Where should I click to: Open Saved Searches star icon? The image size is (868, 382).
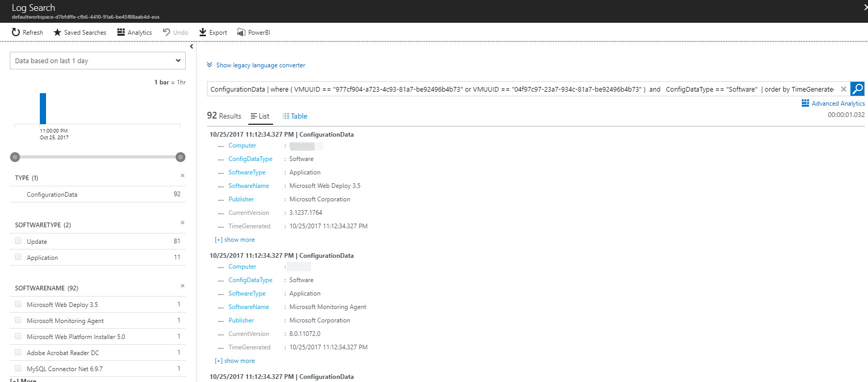57,32
